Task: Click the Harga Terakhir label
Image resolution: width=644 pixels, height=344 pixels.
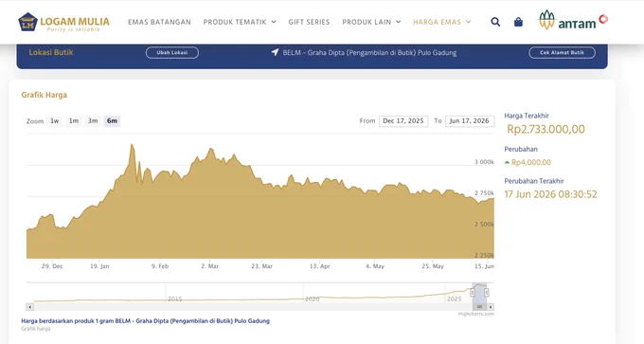Action: [527, 116]
